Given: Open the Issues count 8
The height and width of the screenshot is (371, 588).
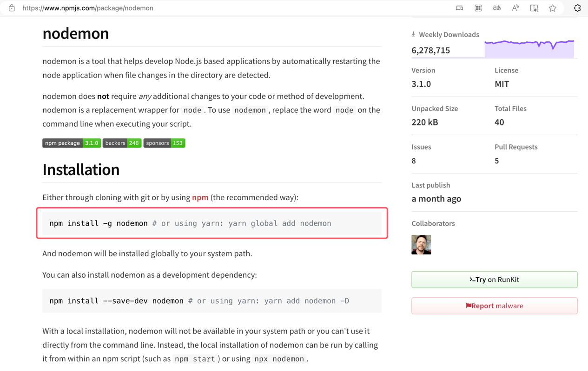Looking at the screenshot, I should [x=414, y=161].
